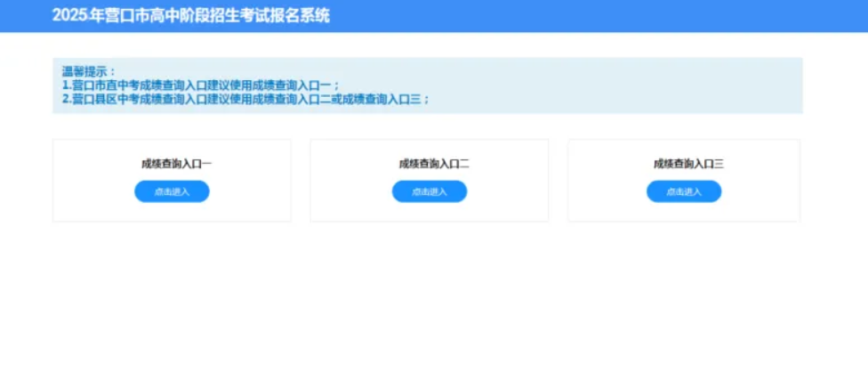
Task: Select the 成绩查询入口二 card title
Action: pyautogui.click(x=433, y=164)
